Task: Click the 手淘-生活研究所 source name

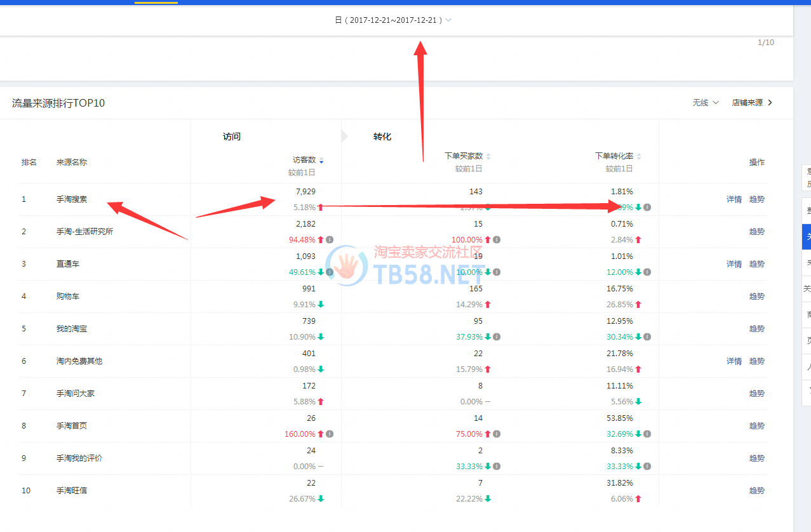Action: tap(84, 232)
